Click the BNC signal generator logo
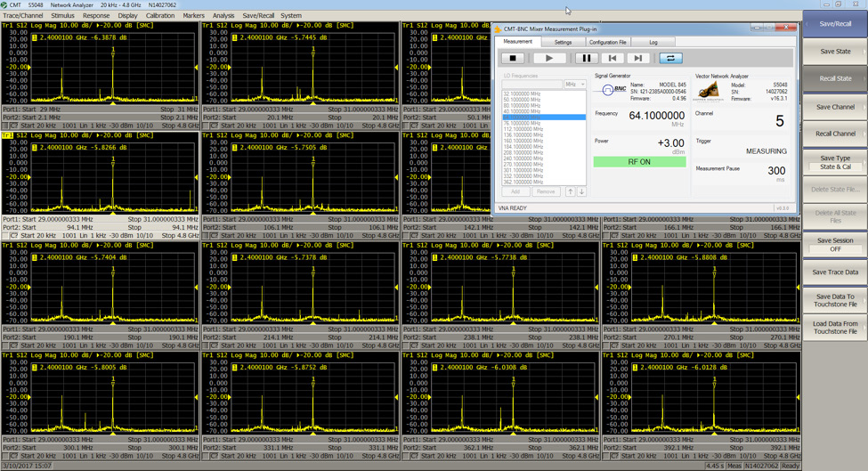The image size is (868, 471). [613, 89]
